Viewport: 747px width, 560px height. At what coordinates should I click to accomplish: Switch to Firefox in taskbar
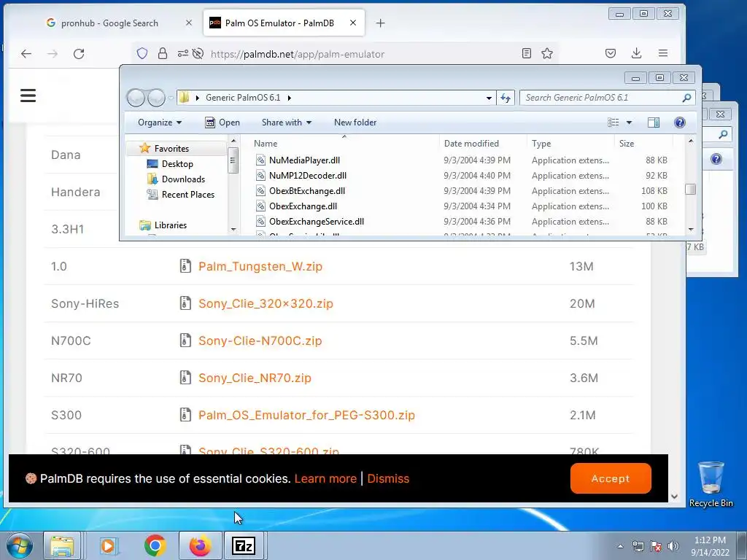(200, 545)
